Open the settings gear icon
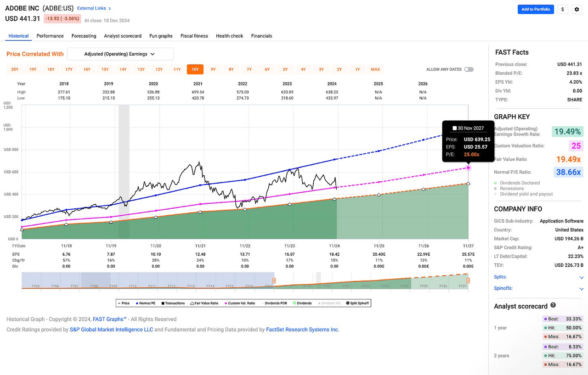The width and height of the screenshot is (588, 375). point(577,9)
